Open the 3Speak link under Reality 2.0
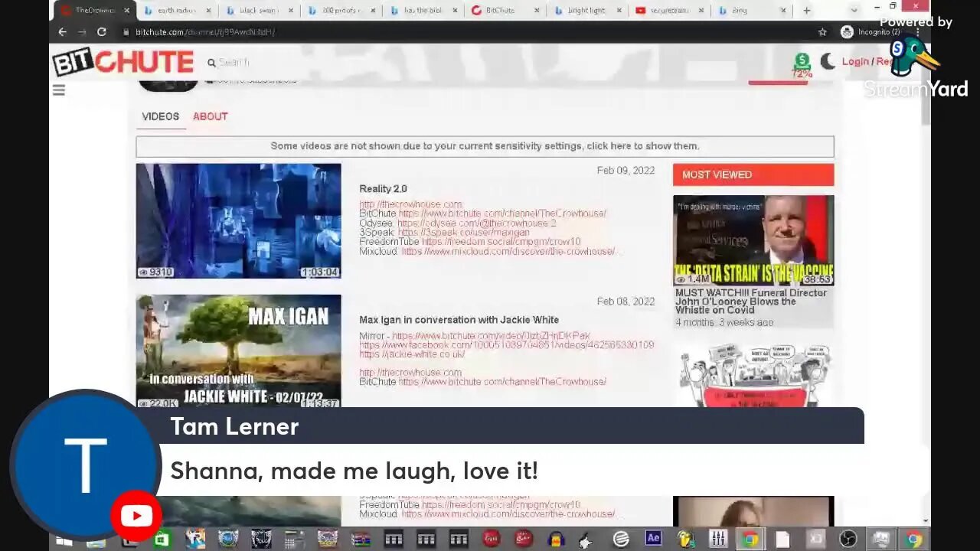This screenshot has width=980, height=551. (463, 232)
